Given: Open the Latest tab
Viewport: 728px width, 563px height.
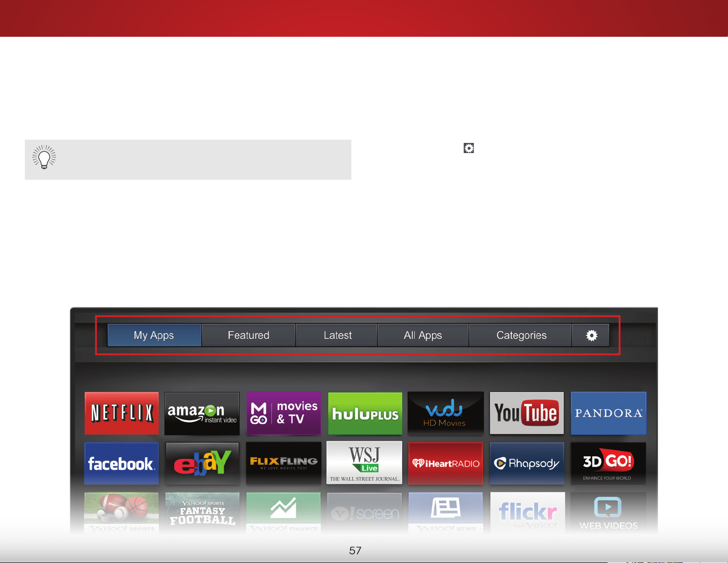Looking at the screenshot, I should click(x=337, y=336).
